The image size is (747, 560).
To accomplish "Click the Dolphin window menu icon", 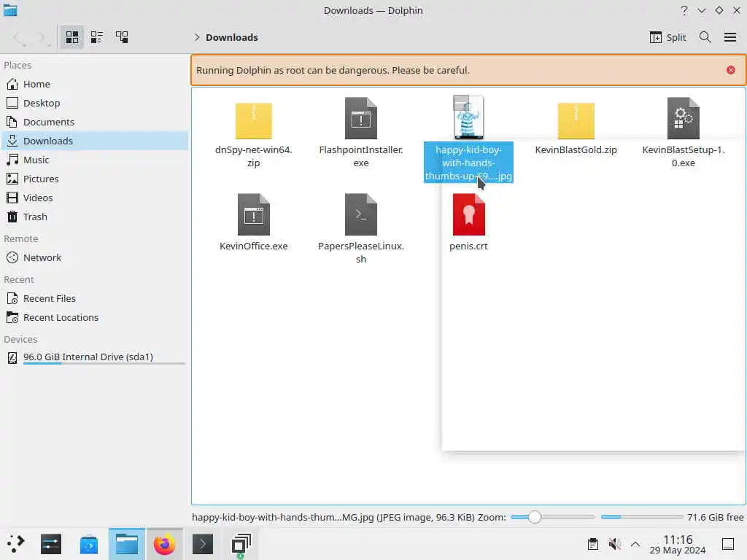I will pyautogui.click(x=10, y=10).
